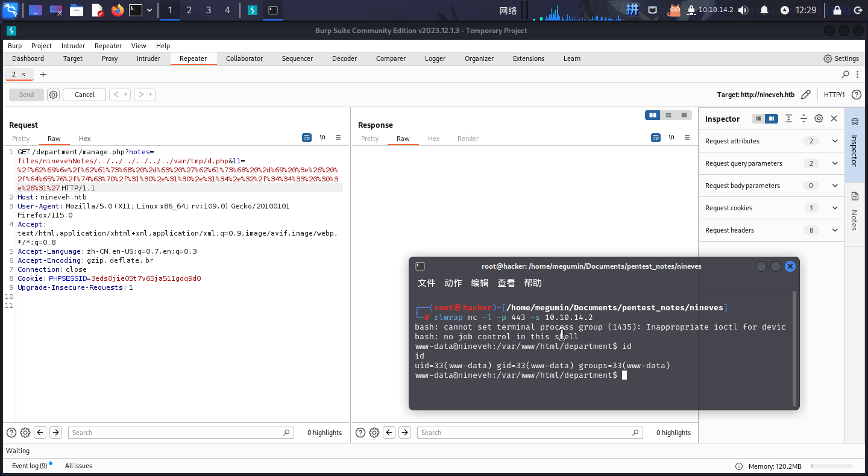Open the forward history dropdown arrow
This screenshot has width=868, height=476.
[x=150, y=95]
